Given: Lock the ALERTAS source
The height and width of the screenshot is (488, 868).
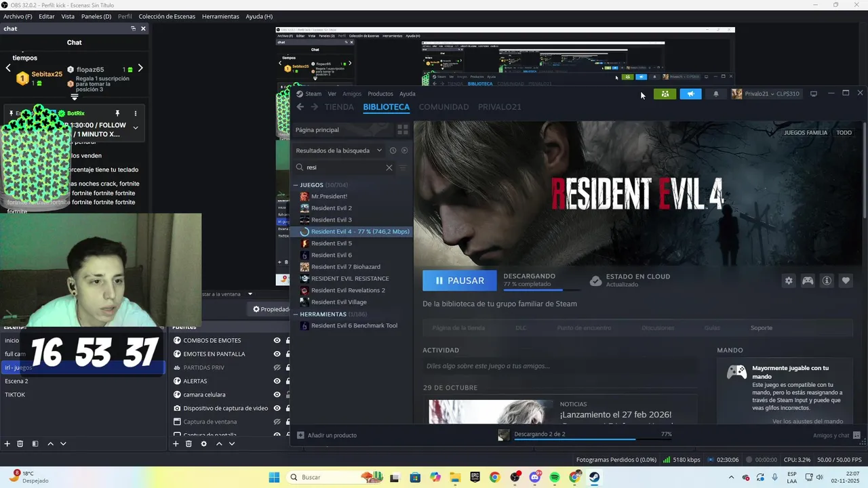Looking at the screenshot, I should [x=288, y=381].
